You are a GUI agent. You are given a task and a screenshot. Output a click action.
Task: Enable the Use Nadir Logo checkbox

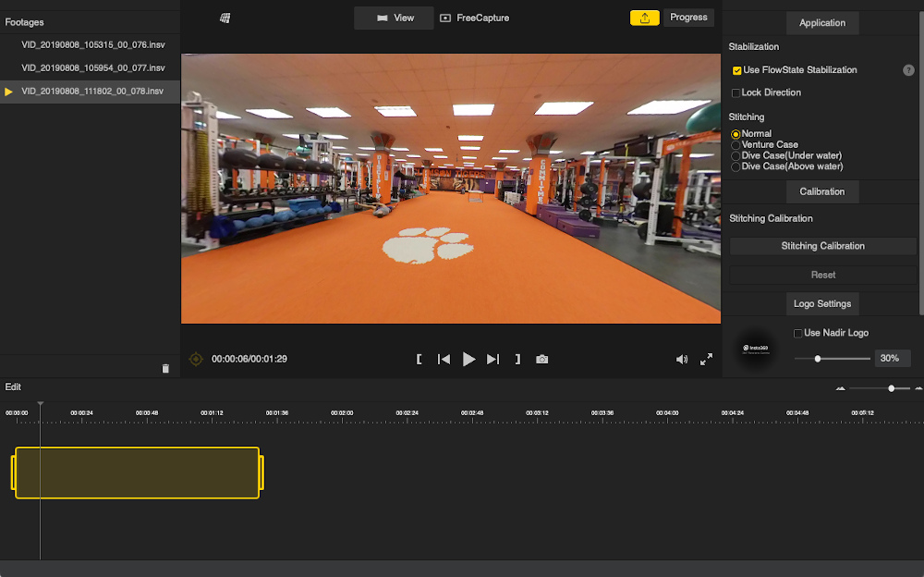[798, 333]
